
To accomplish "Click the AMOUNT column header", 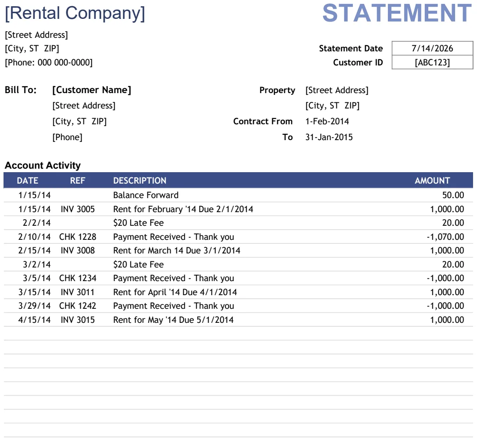I will (x=432, y=181).
